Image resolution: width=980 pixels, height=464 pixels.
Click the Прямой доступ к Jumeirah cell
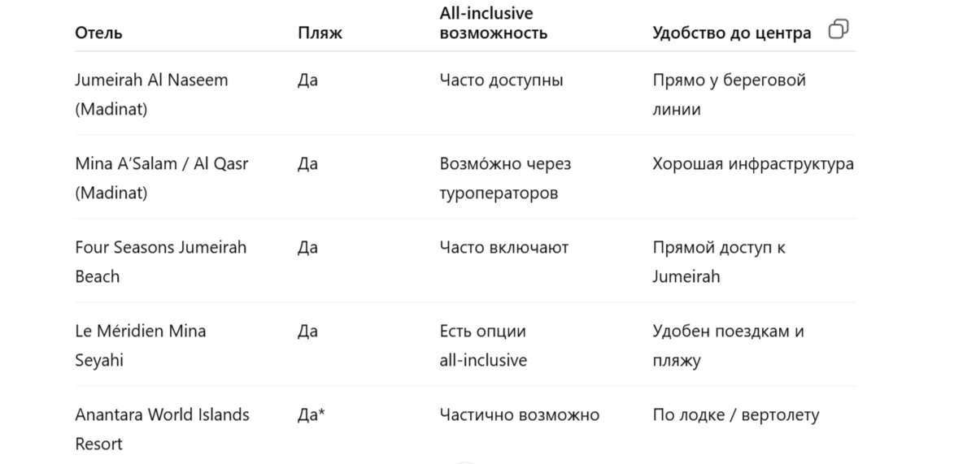(x=718, y=262)
